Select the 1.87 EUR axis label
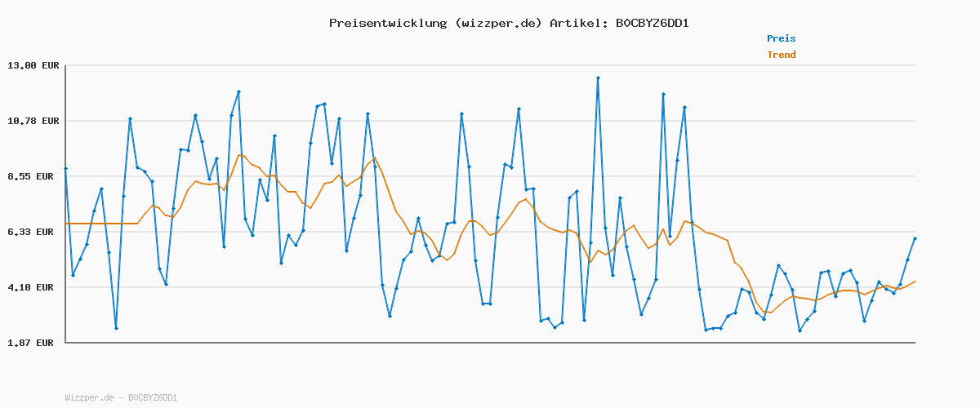This screenshot has width=980, height=408. click(x=33, y=343)
